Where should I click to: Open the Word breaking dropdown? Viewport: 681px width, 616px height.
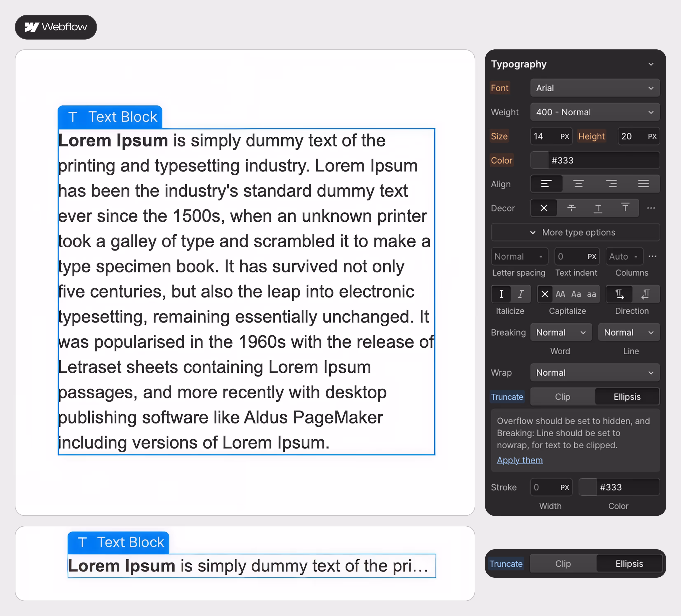(561, 332)
